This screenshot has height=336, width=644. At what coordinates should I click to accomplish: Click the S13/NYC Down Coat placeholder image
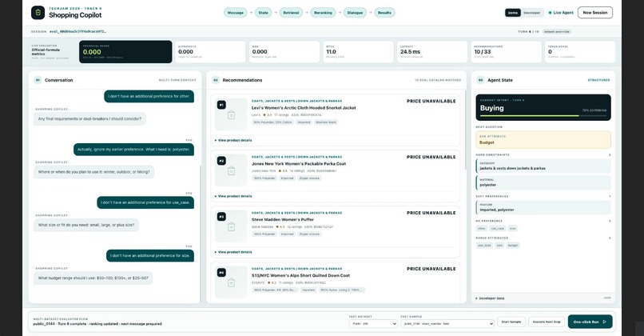pyautogui.click(x=231, y=282)
